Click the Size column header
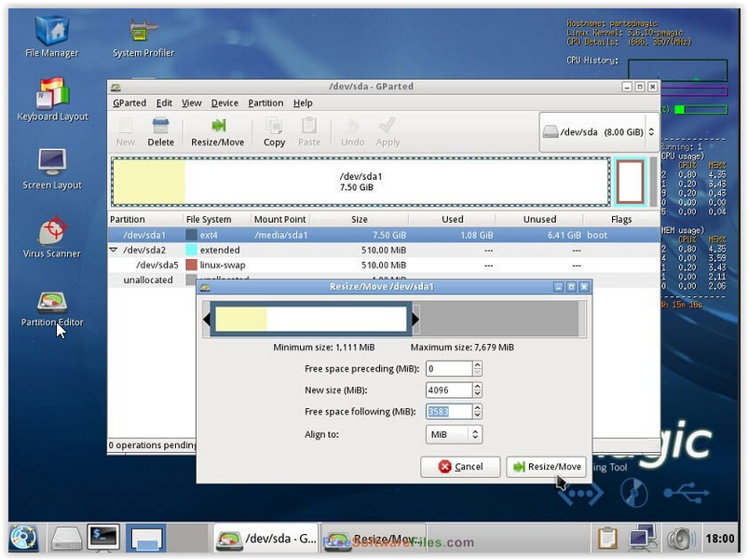 (360, 219)
